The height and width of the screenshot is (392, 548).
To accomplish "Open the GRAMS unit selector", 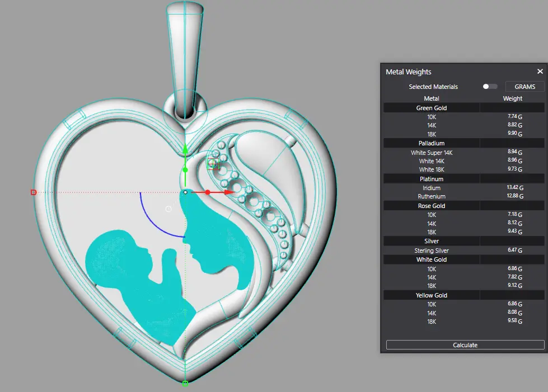I will click(x=524, y=87).
